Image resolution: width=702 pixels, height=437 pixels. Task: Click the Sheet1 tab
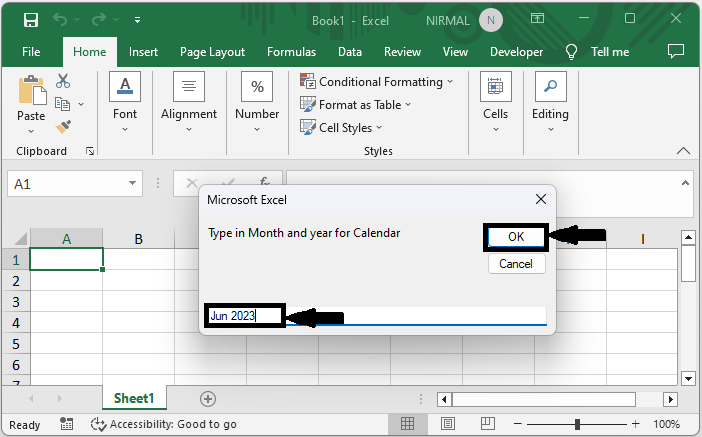click(134, 398)
